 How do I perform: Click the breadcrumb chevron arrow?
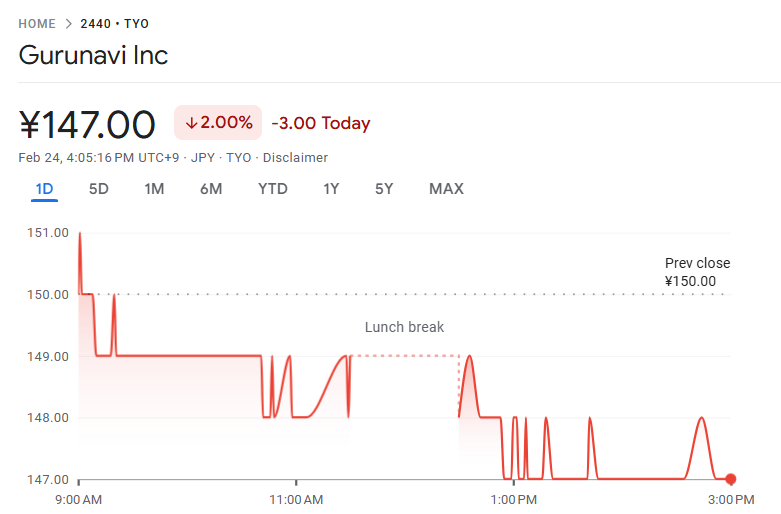coord(68,24)
